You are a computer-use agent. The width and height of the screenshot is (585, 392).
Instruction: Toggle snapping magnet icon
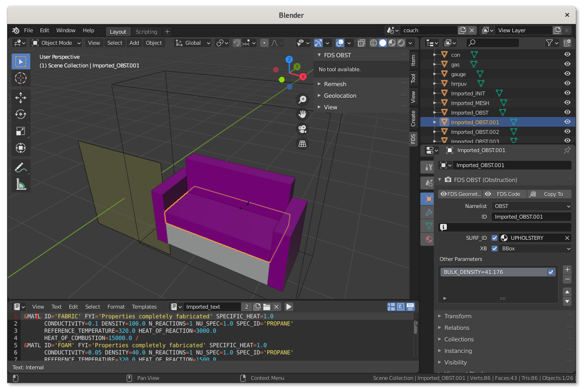(x=237, y=43)
